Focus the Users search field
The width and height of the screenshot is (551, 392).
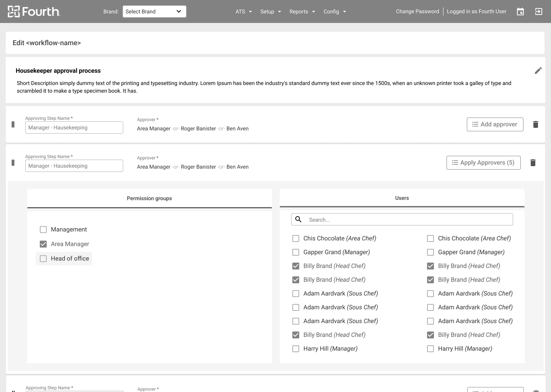tap(408, 220)
